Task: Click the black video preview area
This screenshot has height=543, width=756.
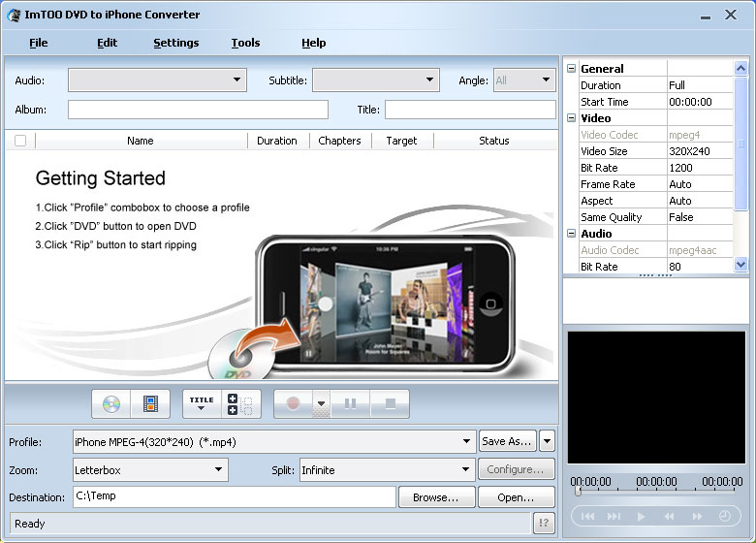Action: click(x=656, y=398)
